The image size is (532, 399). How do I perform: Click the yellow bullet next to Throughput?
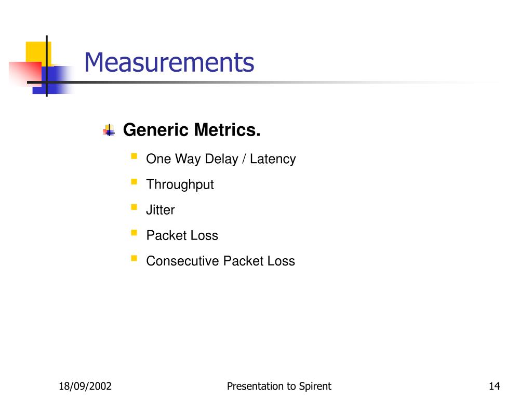coord(134,182)
